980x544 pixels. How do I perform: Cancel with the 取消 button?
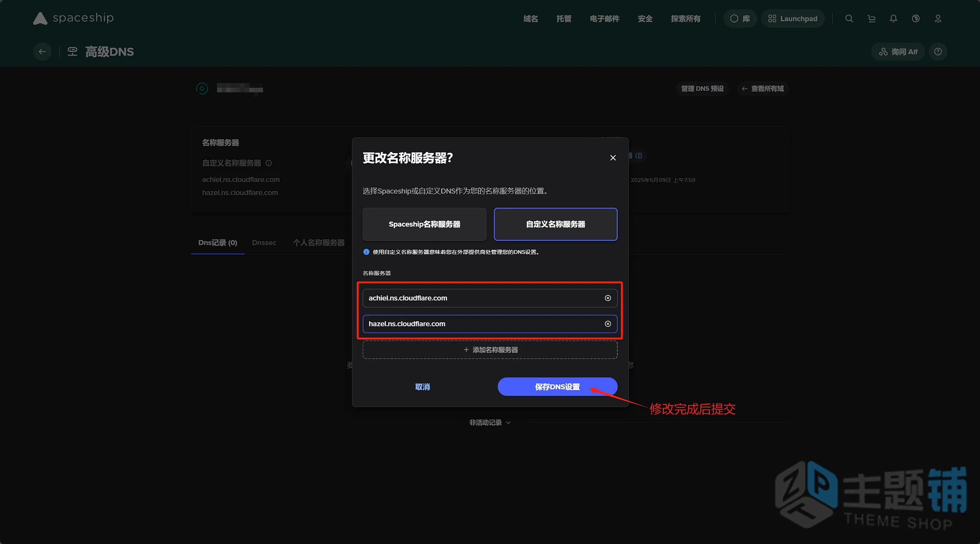click(423, 387)
